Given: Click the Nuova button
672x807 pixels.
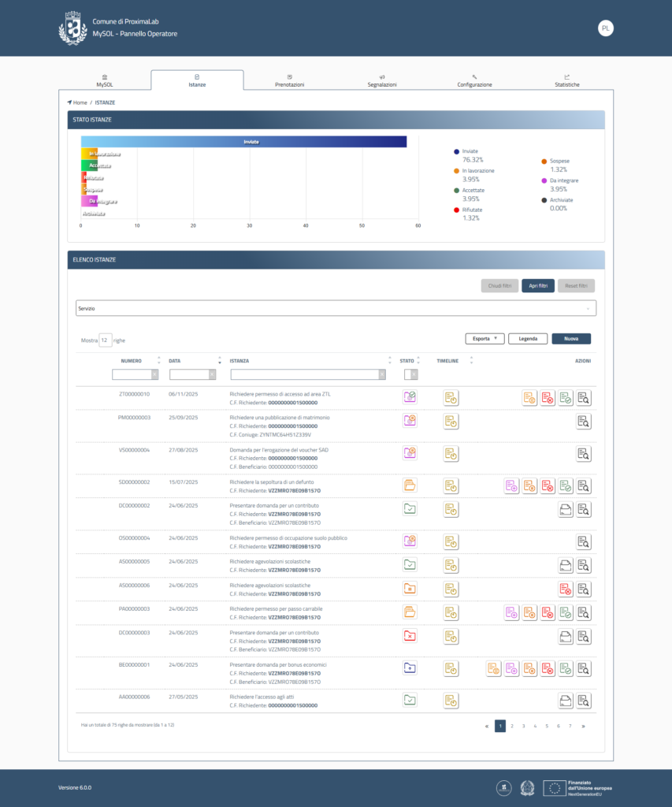Looking at the screenshot, I should pyautogui.click(x=571, y=339).
